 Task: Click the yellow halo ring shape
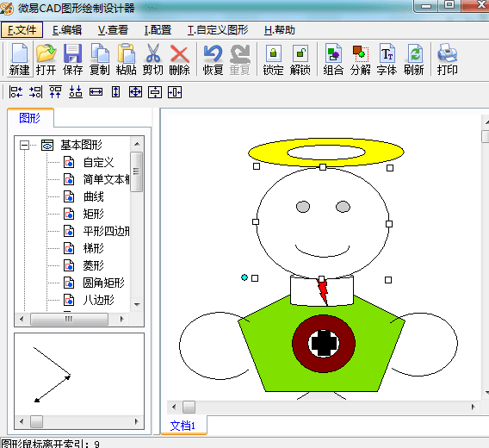268,153
